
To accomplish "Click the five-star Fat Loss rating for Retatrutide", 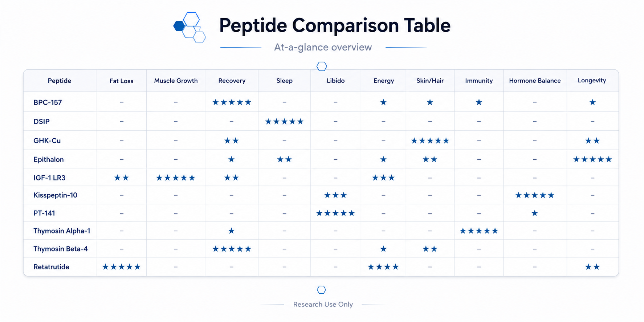I will 121,267.
